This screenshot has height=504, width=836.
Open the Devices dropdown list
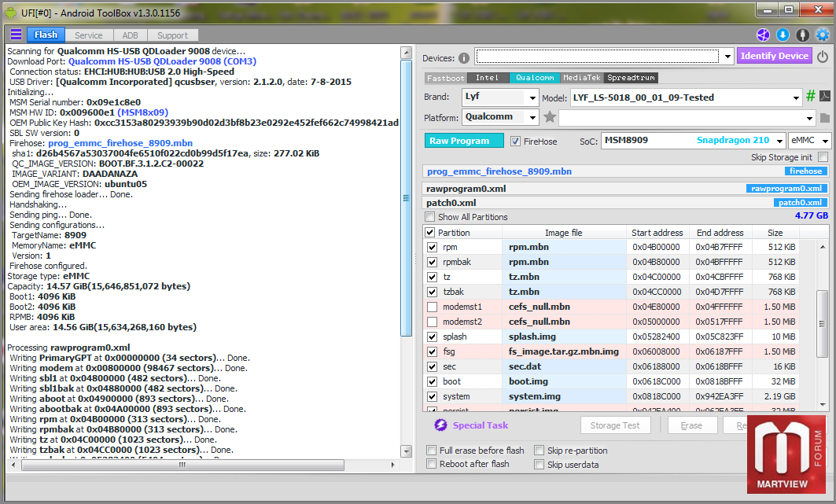tap(727, 57)
